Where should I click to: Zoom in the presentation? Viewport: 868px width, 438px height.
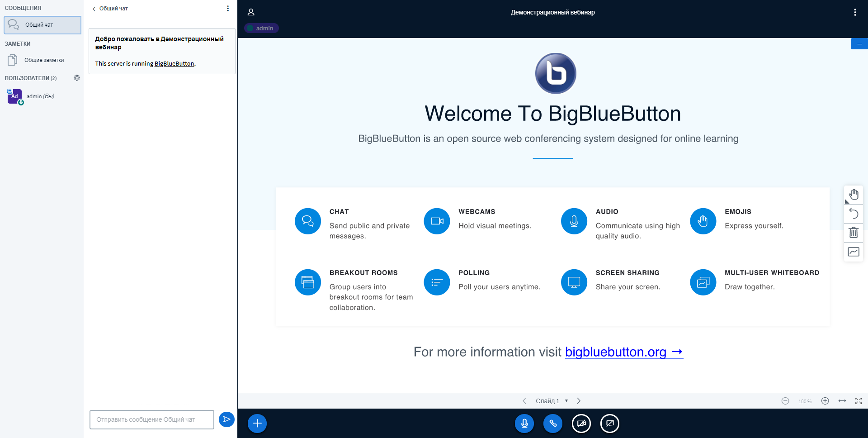(825, 401)
